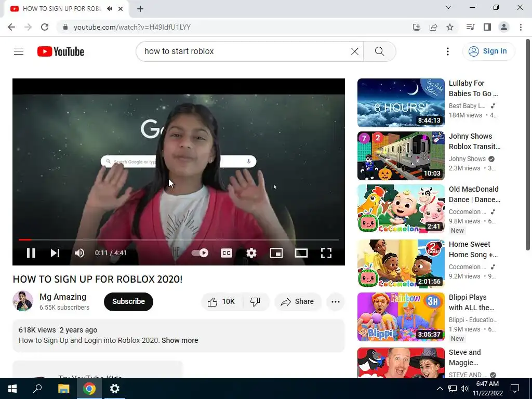Pause the playing video
The width and height of the screenshot is (532, 399).
[x=31, y=253]
